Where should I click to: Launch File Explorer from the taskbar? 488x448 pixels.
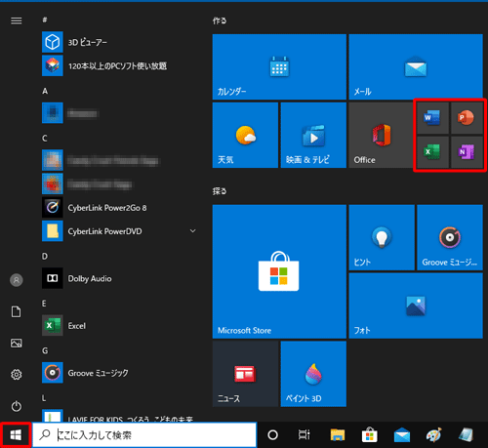tap(338, 435)
